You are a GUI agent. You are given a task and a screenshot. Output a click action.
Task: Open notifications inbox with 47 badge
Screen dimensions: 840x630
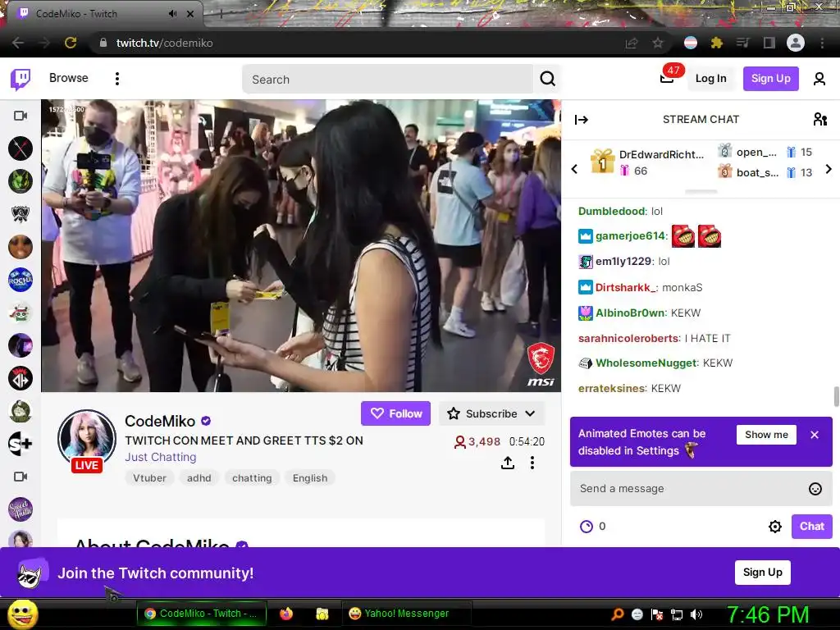668,78
